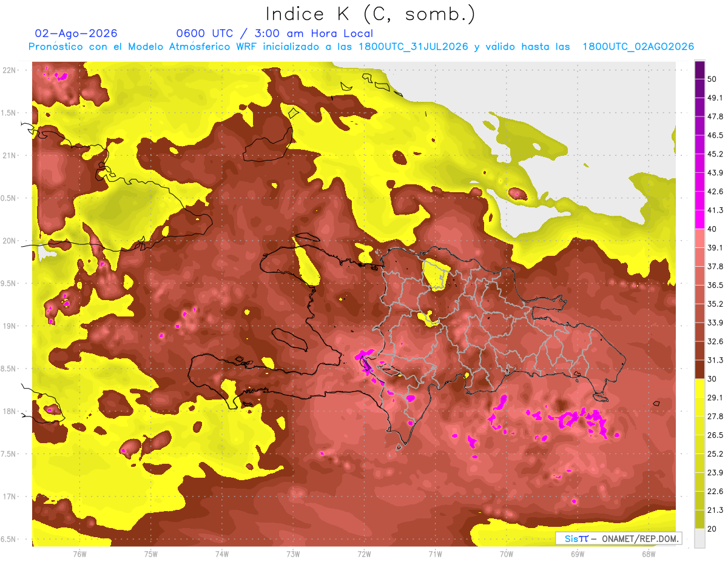Click the '22N' latitude label
Viewport: 728px width, 562px height.
tap(10, 70)
